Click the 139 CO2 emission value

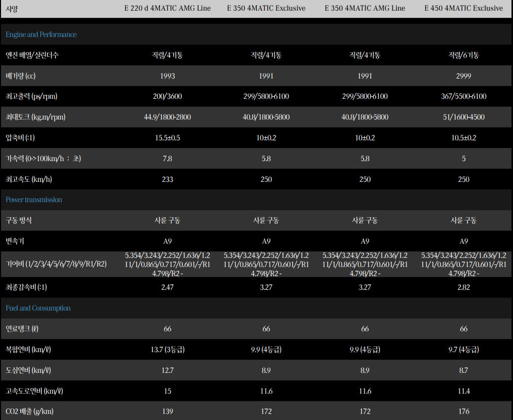(x=168, y=411)
